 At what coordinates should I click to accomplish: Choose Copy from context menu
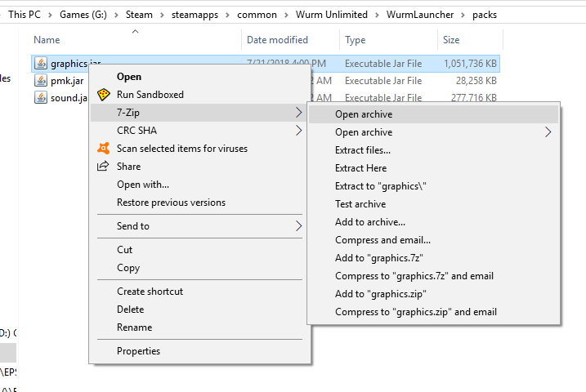pyautogui.click(x=200, y=268)
